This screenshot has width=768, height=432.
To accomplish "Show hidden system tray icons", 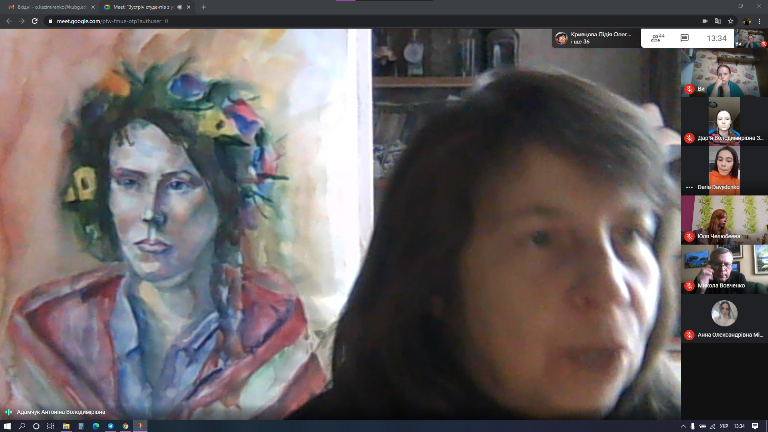I will click(x=683, y=426).
